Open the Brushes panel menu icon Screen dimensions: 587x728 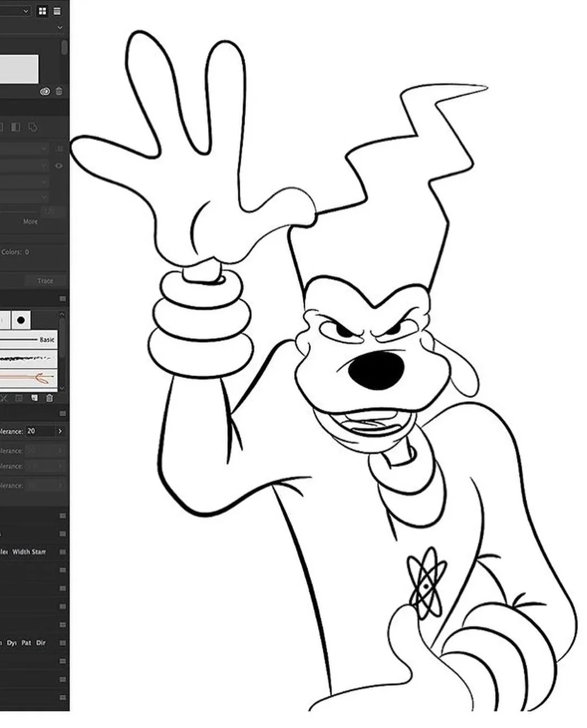tap(63, 299)
